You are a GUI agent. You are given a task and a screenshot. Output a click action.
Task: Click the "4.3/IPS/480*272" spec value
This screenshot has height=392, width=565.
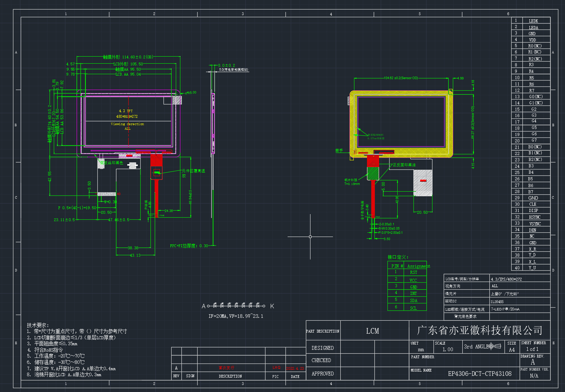(506, 279)
